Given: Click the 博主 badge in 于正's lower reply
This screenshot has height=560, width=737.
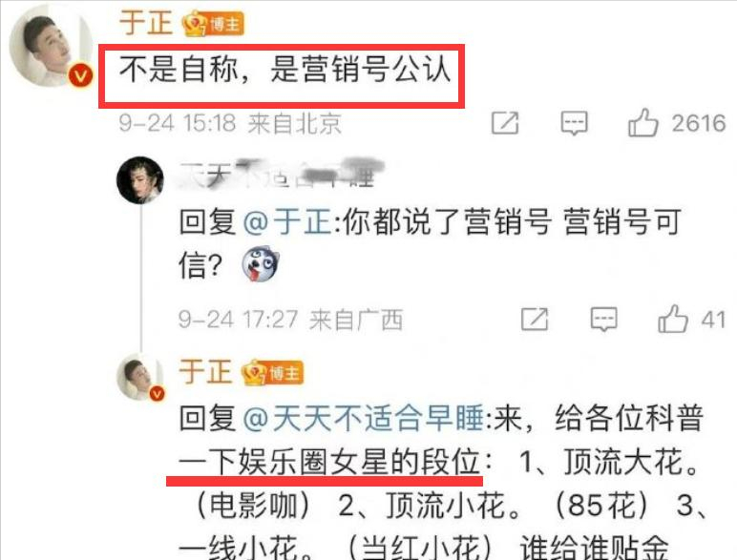Looking at the screenshot, I should 273,373.
